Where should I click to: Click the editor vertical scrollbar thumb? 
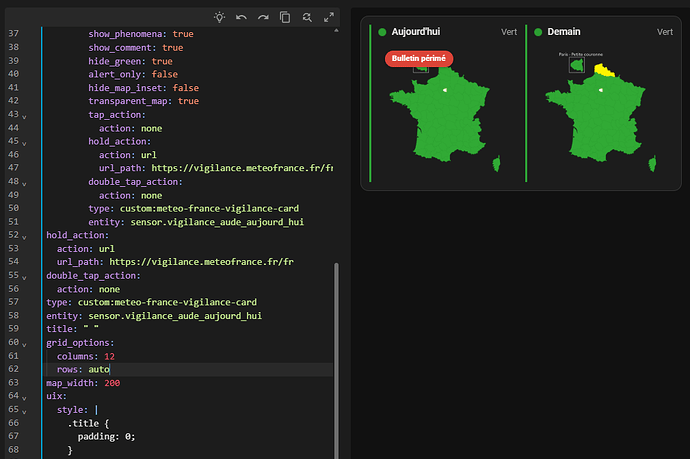tap(336, 361)
